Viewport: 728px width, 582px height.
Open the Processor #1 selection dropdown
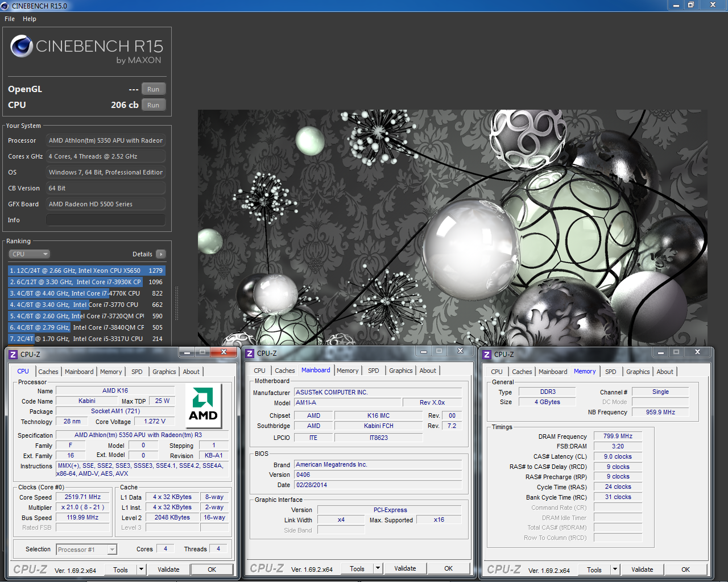[x=86, y=550]
